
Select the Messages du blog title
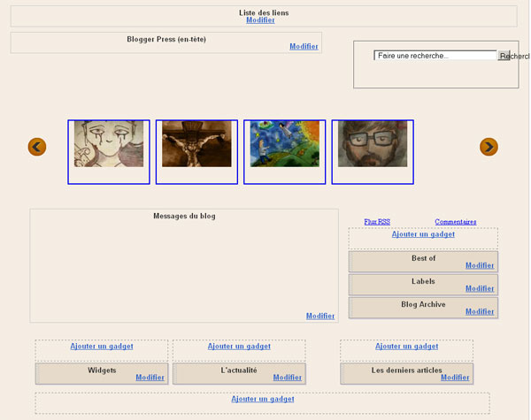(x=184, y=216)
